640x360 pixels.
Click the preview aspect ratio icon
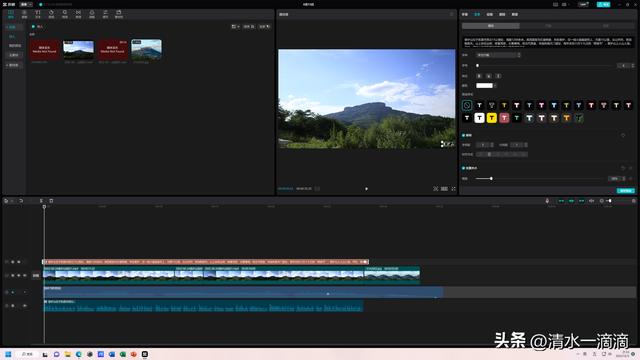pyautogui.click(x=444, y=189)
